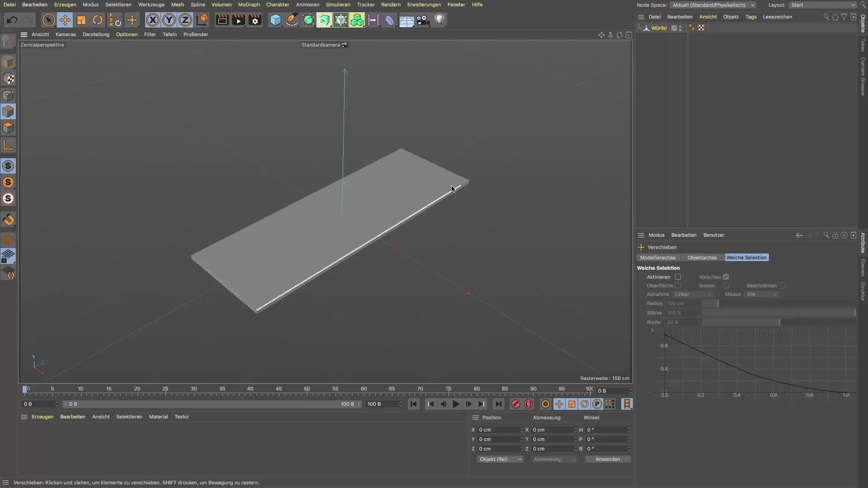
Task: Switch to edges mode icon
Action: click(x=8, y=112)
